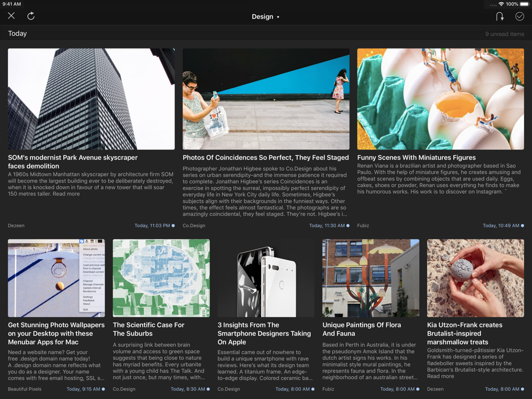The image size is (532, 399).
Task: Open the flora and fauna mural thumbnail
Action: (x=371, y=278)
